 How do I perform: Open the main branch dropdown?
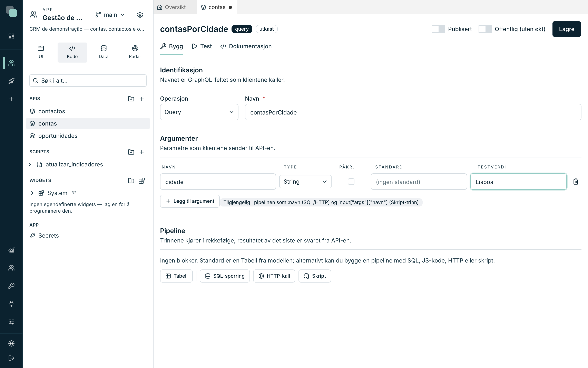point(110,15)
